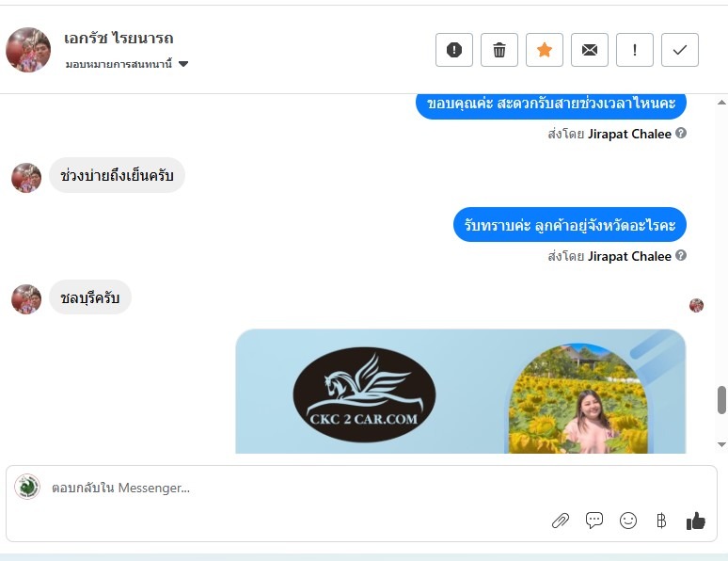Delete conversation using trash can icon
728x561 pixels.
[x=499, y=50]
